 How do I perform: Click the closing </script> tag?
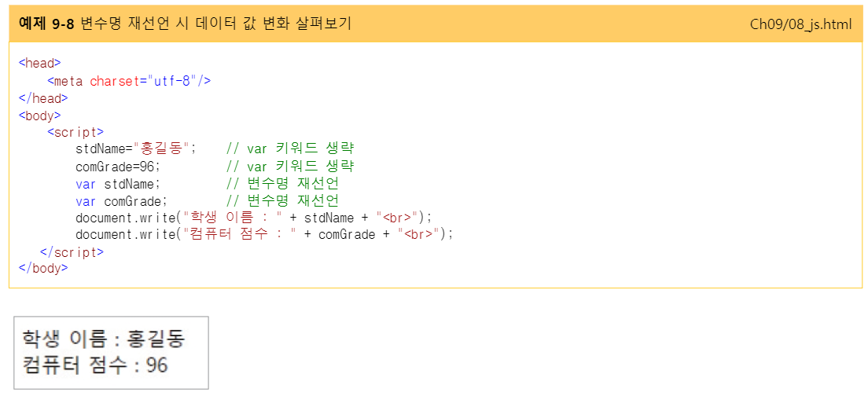click(72, 251)
